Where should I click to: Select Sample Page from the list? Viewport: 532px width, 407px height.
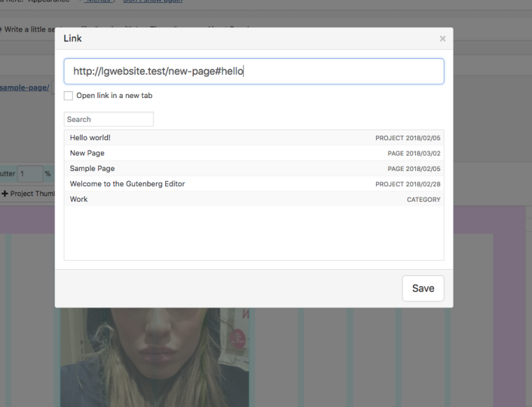click(92, 169)
